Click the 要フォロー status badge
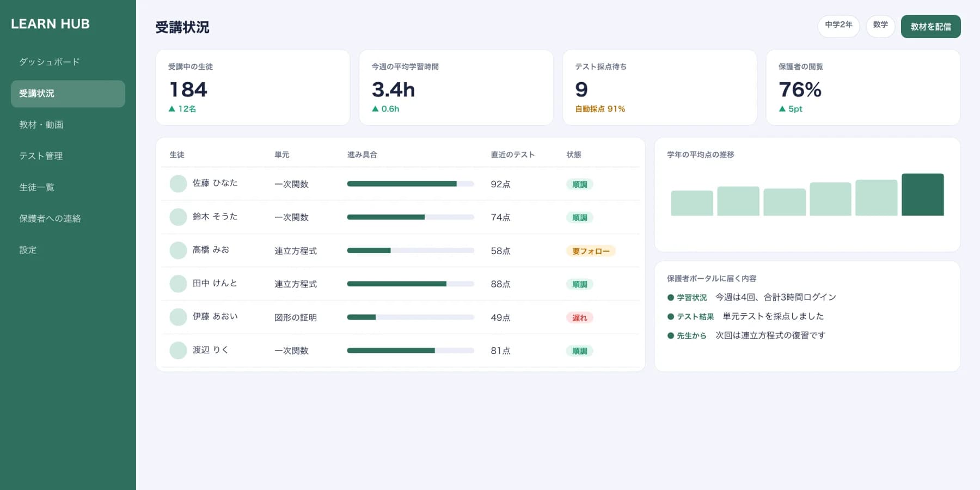The height and width of the screenshot is (490, 980). pos(591,251)
